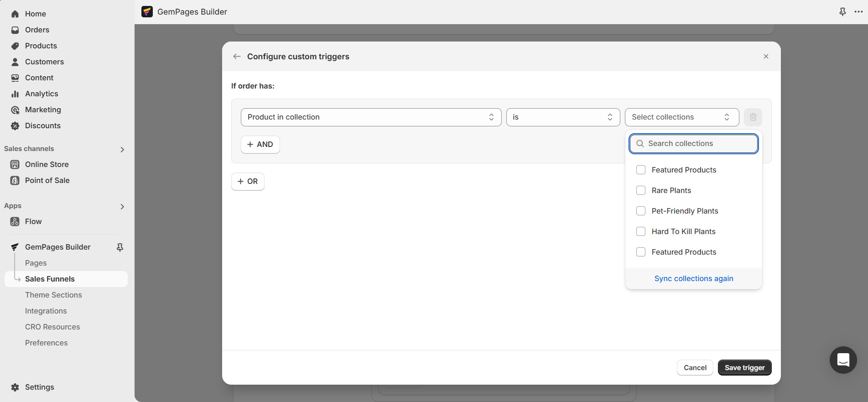Expand the Sales channels section
This screenshot has height=402, width=868.
pyautogui.click(x=122, y=149)
